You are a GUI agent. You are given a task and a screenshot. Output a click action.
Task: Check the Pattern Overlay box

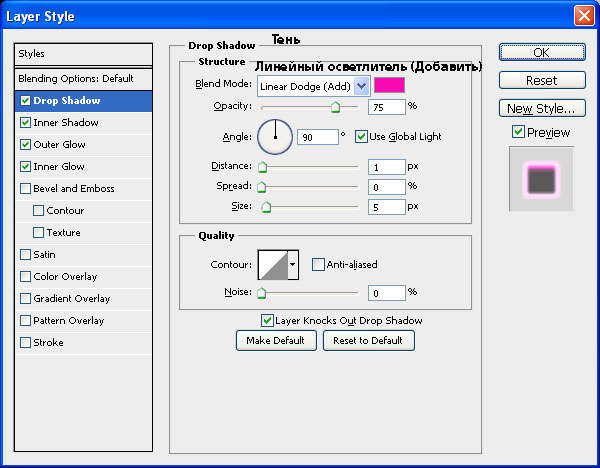26,321
